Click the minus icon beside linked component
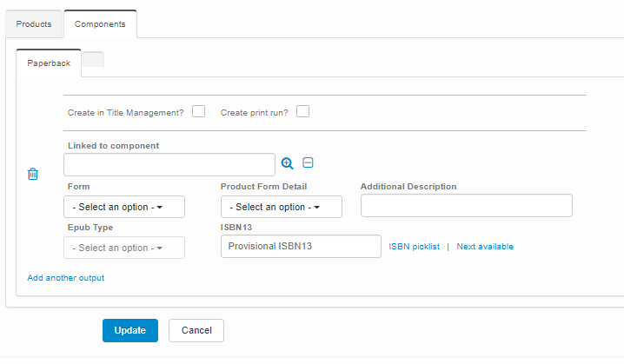 coord(308,162)
